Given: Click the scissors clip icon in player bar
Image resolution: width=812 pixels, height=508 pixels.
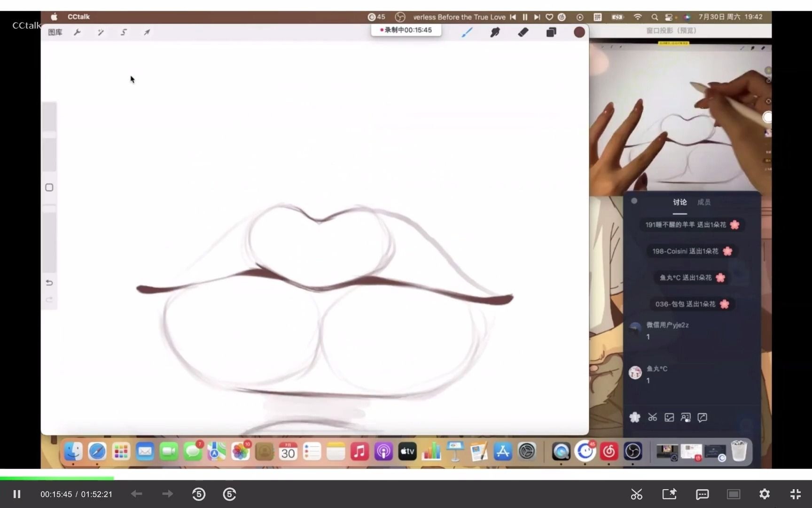Looking at the screenshot, I should click(636, 494).
